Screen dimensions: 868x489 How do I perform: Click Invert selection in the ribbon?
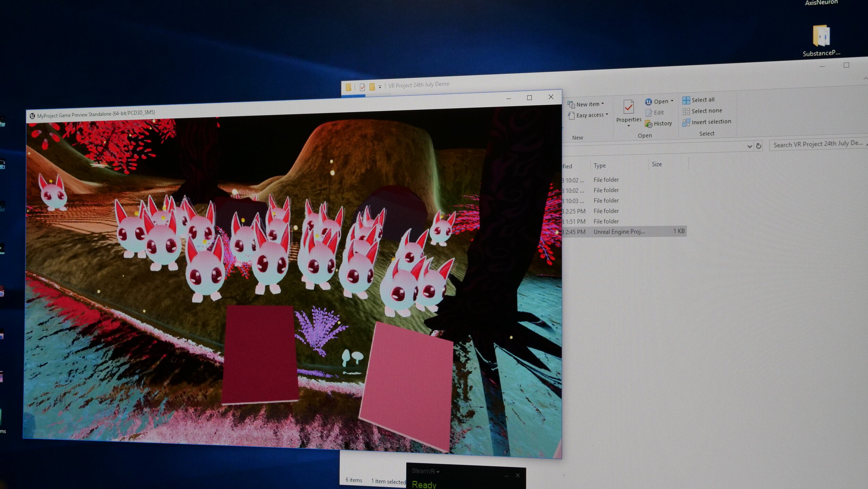(x=707, y=122)
